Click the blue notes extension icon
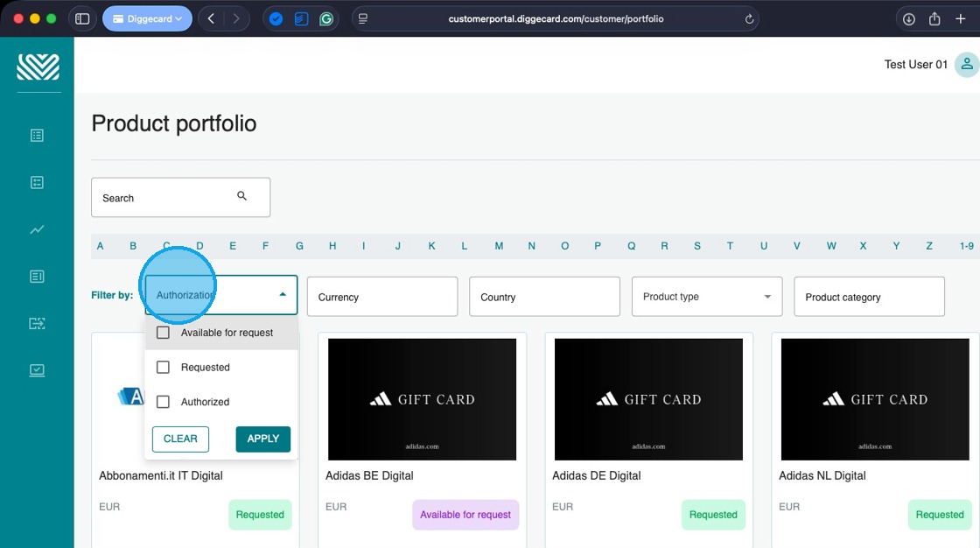The width and height of the screenshot is (980, 548). [301, 18]
